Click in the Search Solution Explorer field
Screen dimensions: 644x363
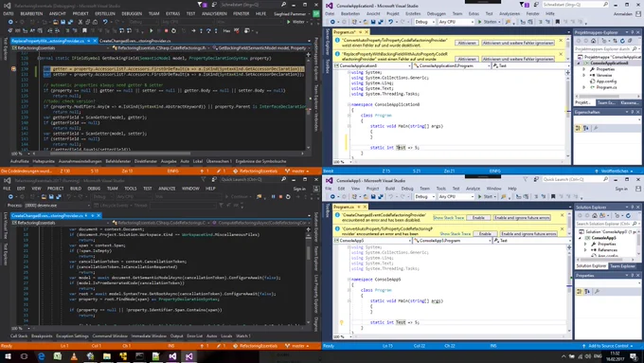click(x=604, y=224)
